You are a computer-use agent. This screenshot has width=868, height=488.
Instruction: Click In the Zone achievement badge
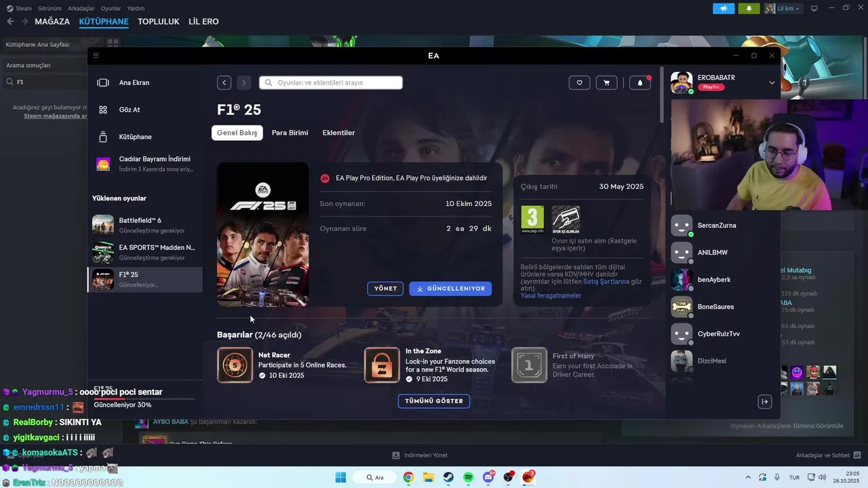tap(382, 365)
